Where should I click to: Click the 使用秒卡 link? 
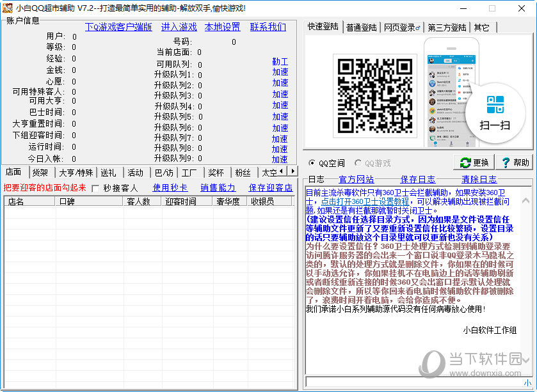[170, 188]
